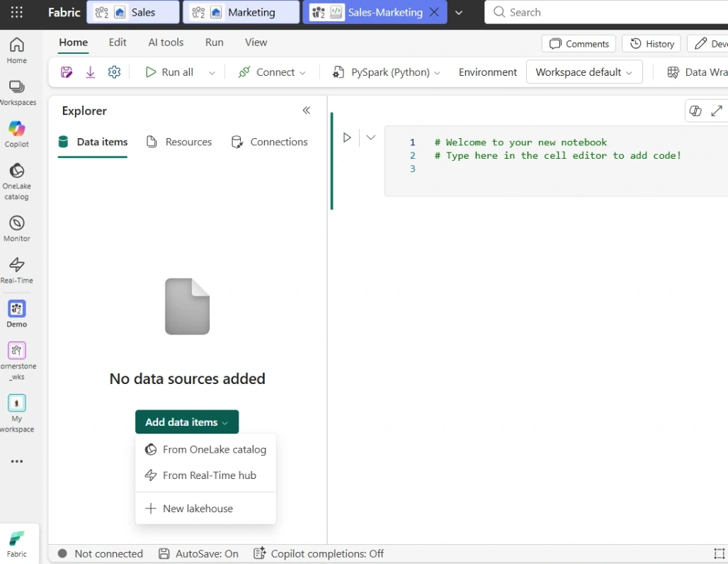This screenshot has height=564, width=728.
Task: Open the Real-Time hub sidebar icon
Action: pos(17,271)
